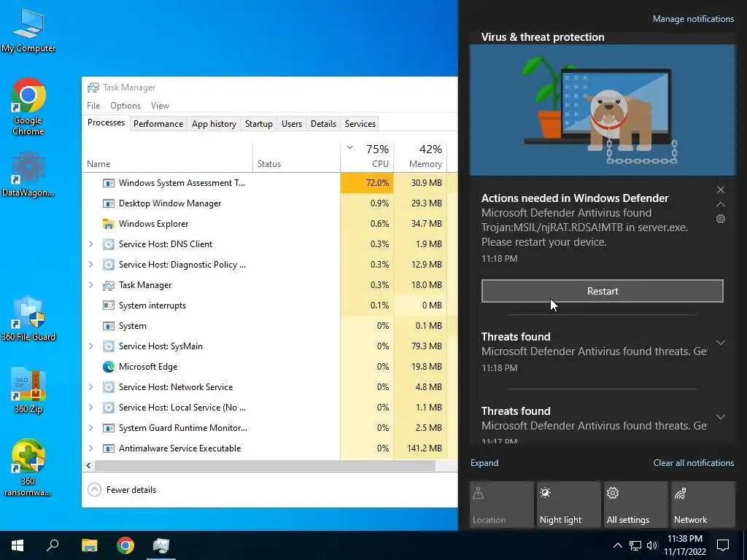The width and height of the screenshot is (747, 560).
Task: Open My Computer desktop icon
Action: coord(28,31)
